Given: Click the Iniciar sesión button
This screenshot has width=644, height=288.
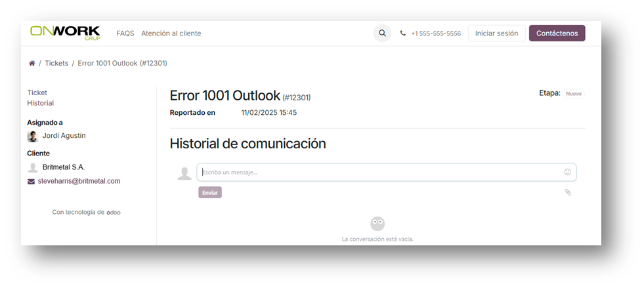Looking at the screenshot, I should pyautogui.click(x=496, y=33).
